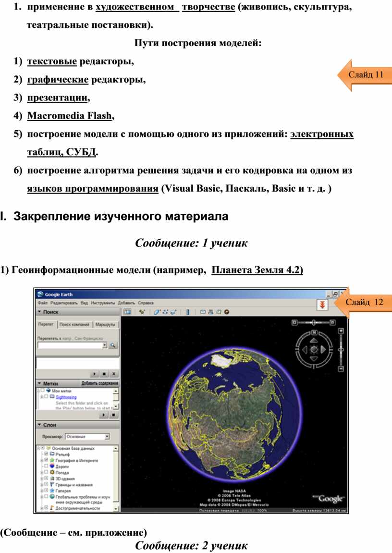Toggle the sidebar panel toolbar icon

tap(128, 312)
